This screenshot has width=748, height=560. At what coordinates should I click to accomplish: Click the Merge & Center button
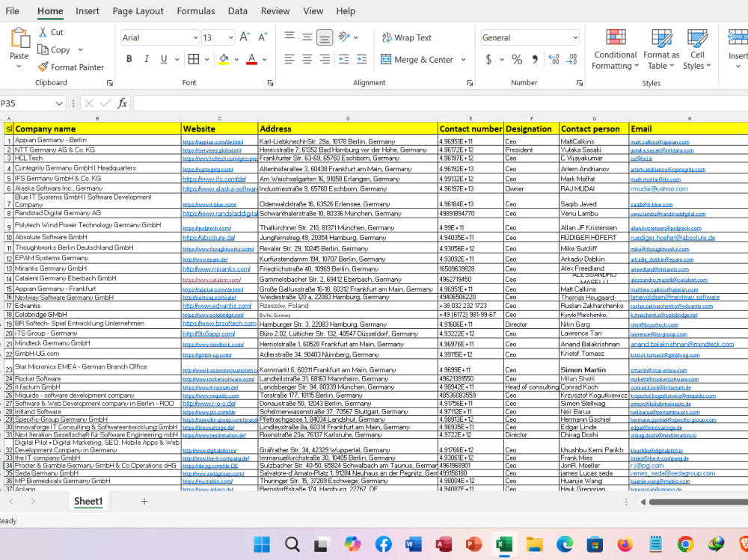417,59
